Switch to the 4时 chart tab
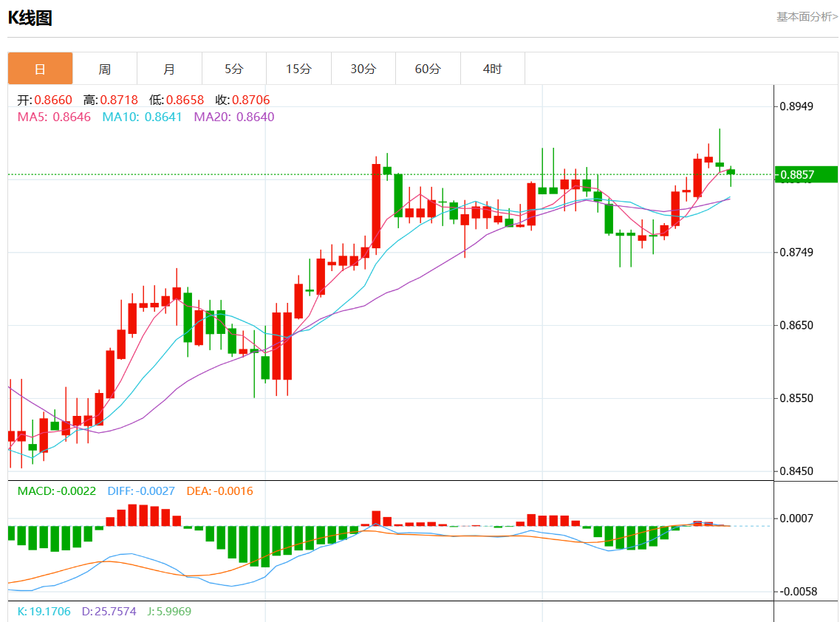 pyautogui.click(x=492, y=69)
